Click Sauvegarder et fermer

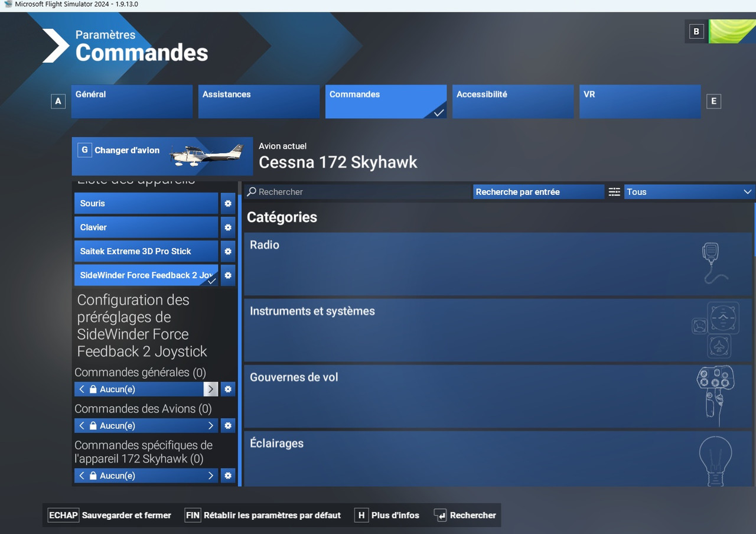110,515
